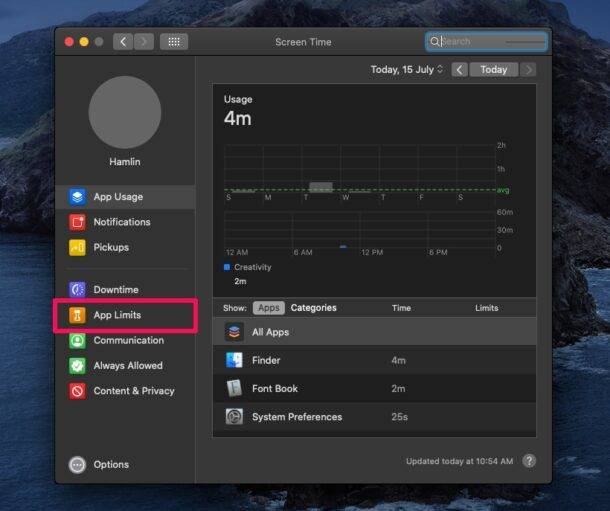Select the App Usage sidebar item
The height and width of the screenshot is (511, 610).
click(x=125, y=197)
